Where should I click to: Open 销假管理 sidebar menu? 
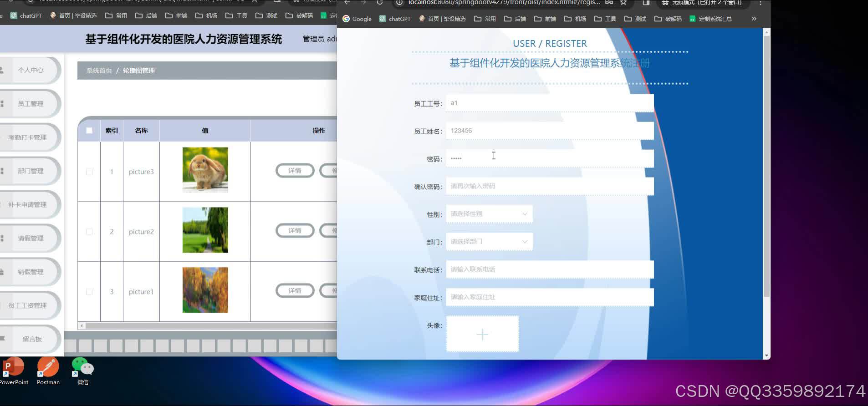(x=30, y=272)
